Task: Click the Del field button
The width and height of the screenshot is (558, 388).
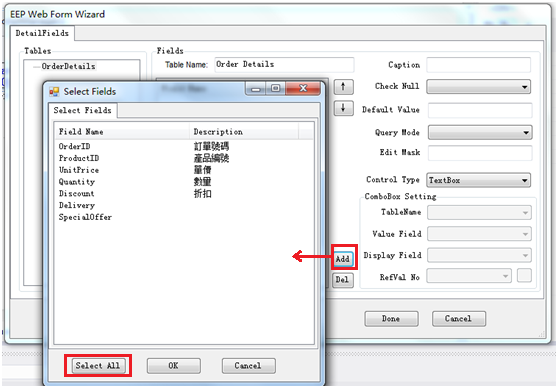Action: click(x=343, y=280)
